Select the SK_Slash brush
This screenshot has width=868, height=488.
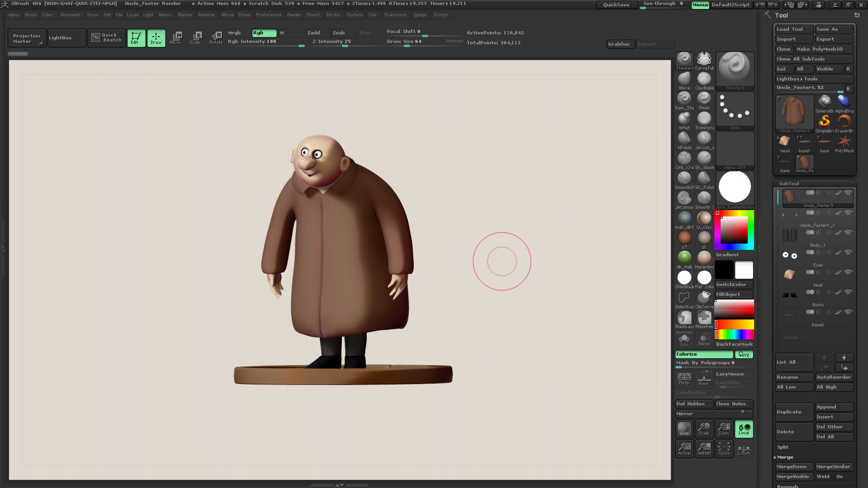[x=704, y=160]
